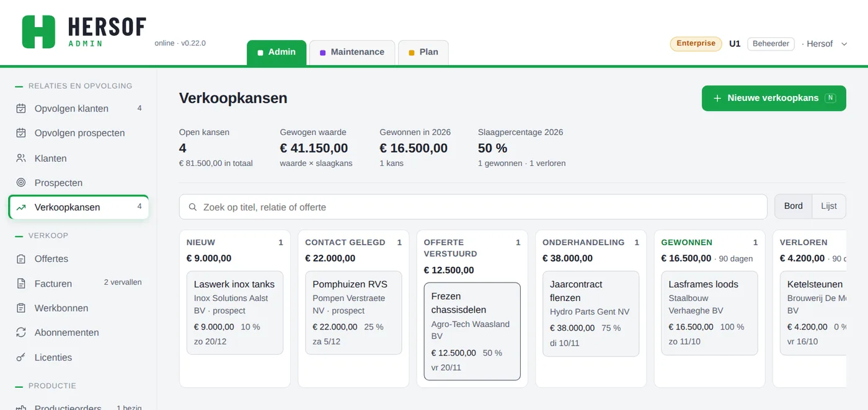Click the Verkoopkansen trend arrow icon
868x410 pixels.
pos(21,207)
